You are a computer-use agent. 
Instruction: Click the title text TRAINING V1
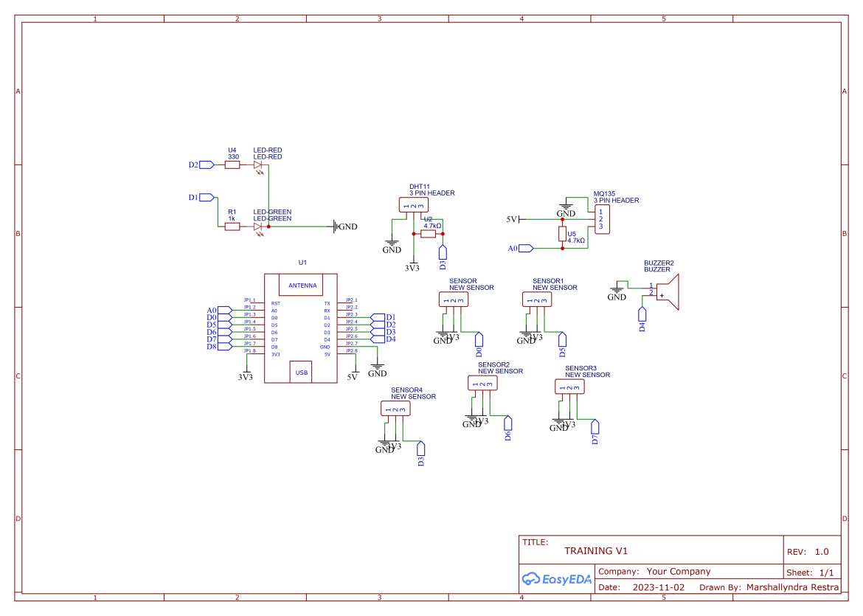pos(596,551)
